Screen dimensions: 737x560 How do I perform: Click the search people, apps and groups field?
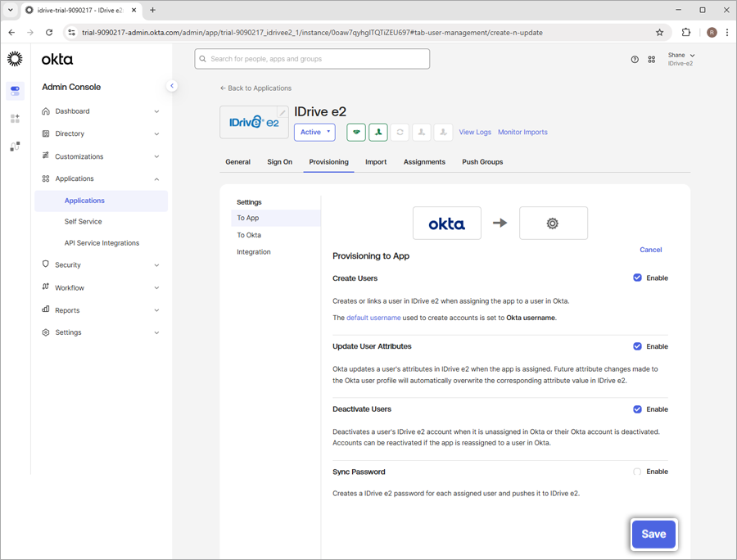tap(312, 59)
